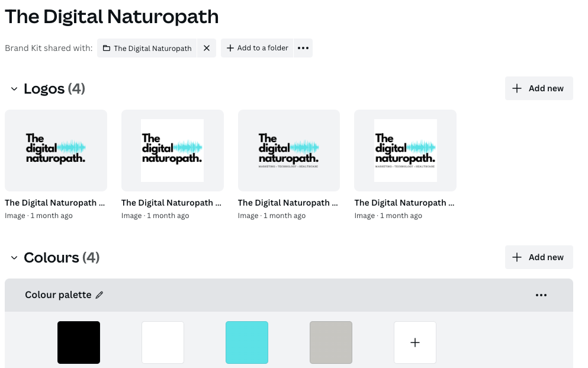Add new item in Colours section
588x368 pixels.
point(539,257)
